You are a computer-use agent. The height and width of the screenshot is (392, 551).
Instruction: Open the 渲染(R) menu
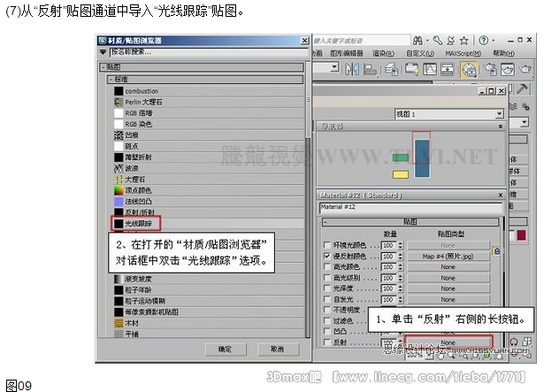(383, 54)
